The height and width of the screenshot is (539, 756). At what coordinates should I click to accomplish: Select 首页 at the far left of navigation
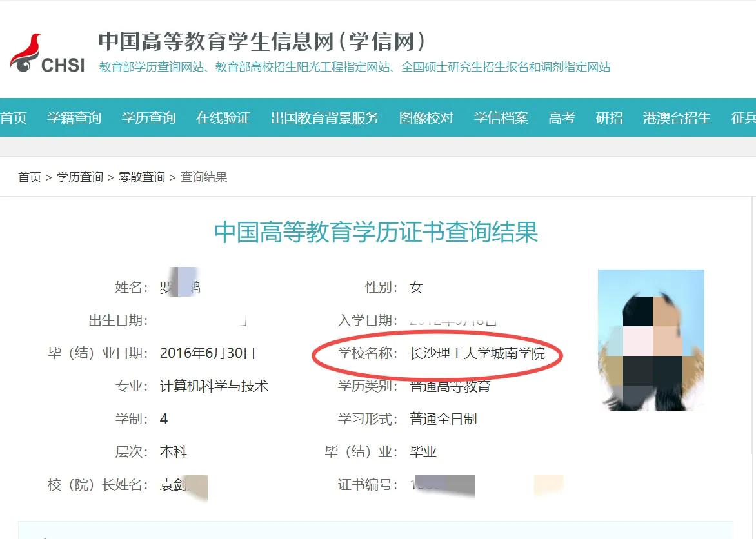point(12,118)
